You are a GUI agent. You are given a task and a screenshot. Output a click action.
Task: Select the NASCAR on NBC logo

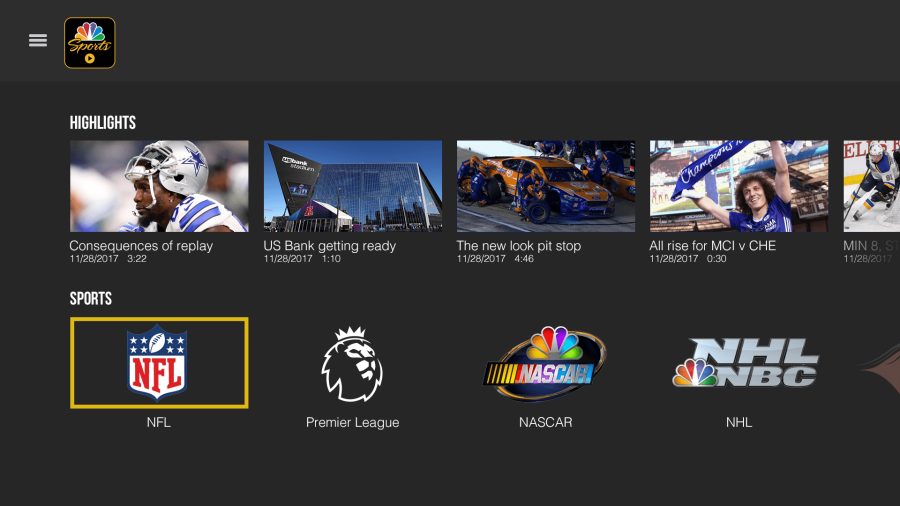click(x=545, y=363)
